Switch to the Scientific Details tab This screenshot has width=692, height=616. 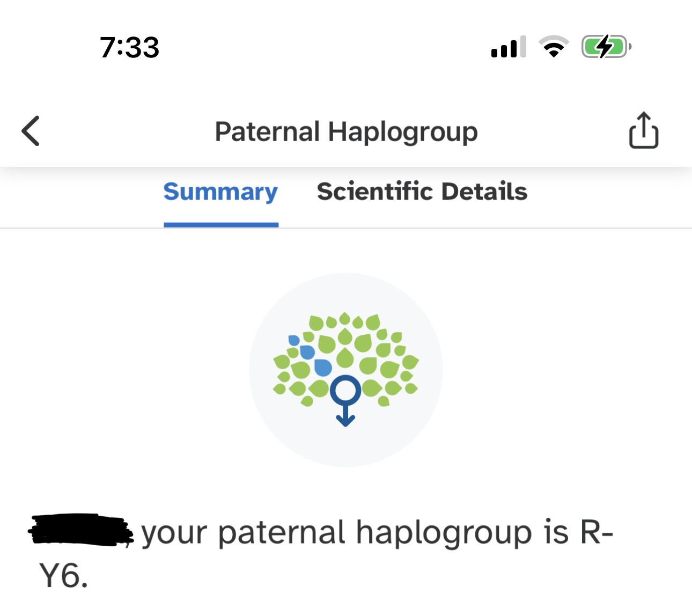click(422, 192)
